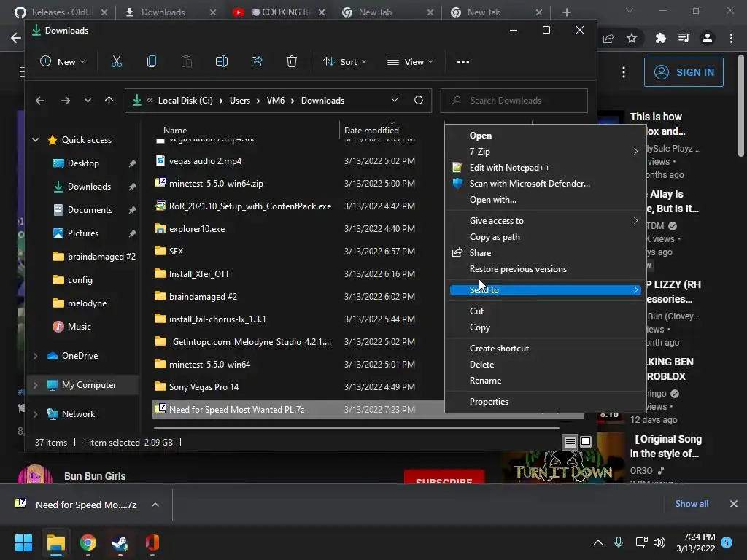The image size is (747, 560).
Task: Select Desktop in Quick access
Action: [x=83, y=163]
